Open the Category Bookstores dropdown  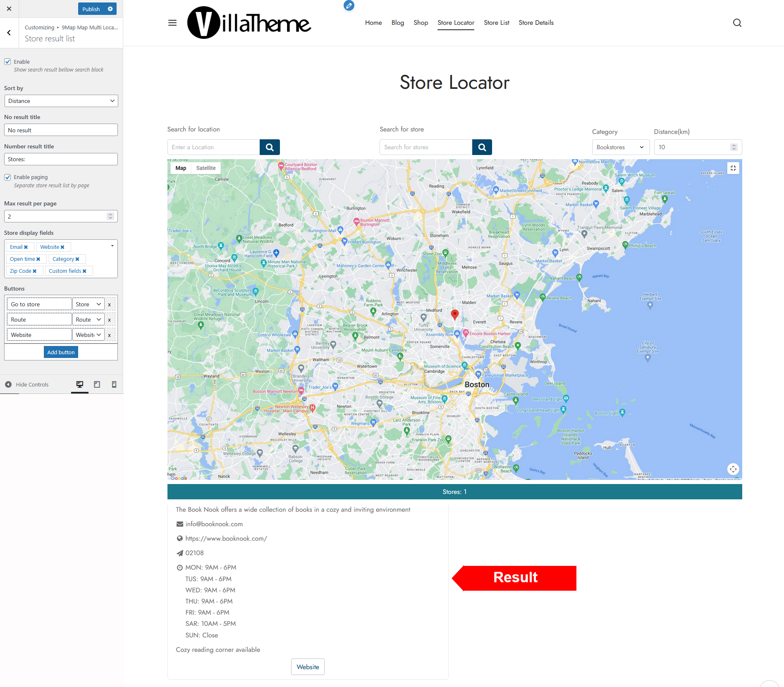621,147
